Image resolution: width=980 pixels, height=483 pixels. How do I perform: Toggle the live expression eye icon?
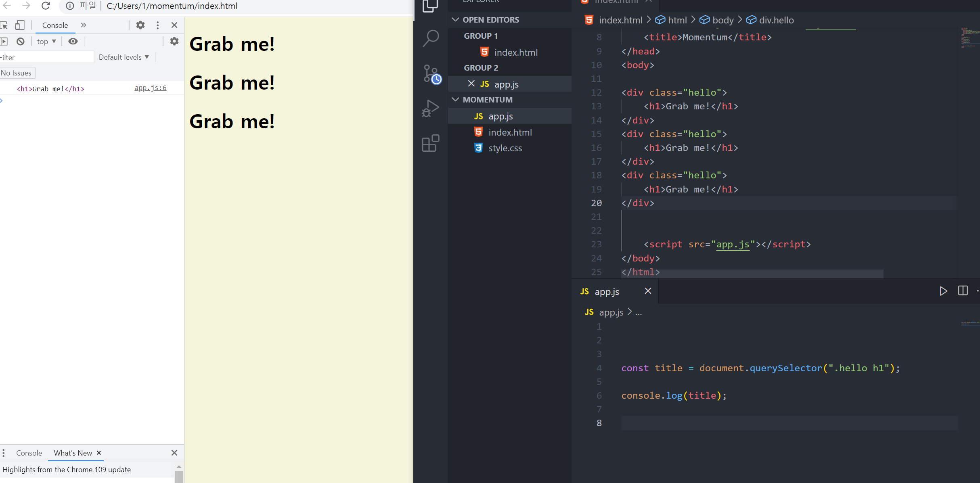pyautogui.click(x=73, y=41)
